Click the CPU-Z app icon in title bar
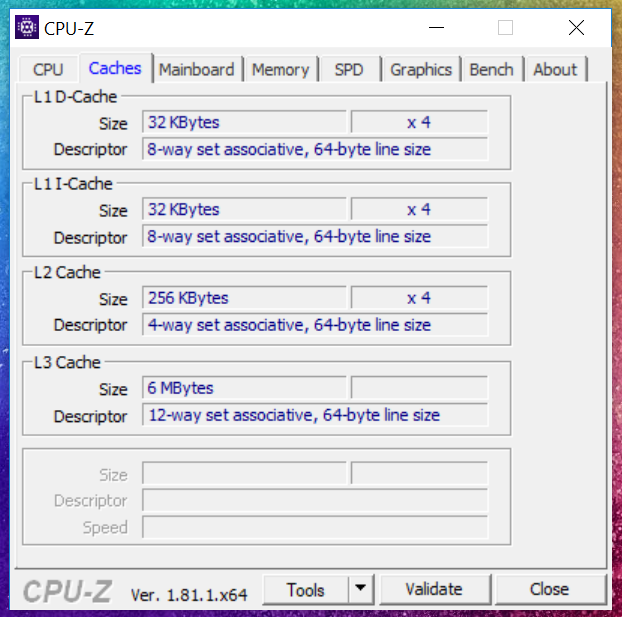Image resolution: width=622 pixels, height=617 pixels. [x=27, y=27]
